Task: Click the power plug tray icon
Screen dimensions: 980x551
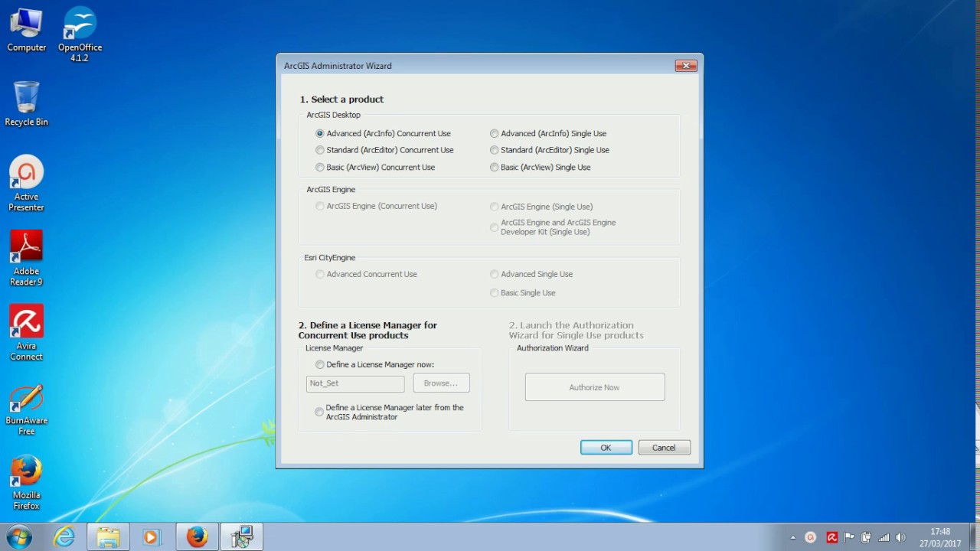Action: (x=866, y=537)
